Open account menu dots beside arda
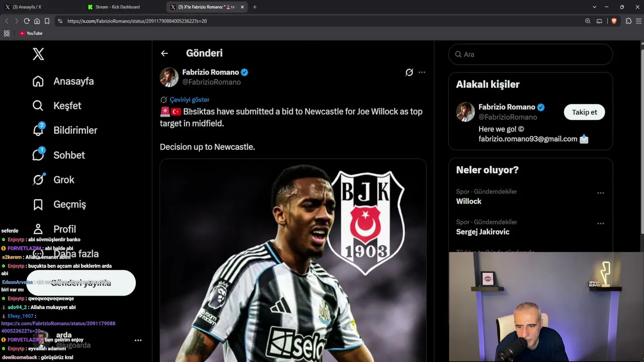 click(138, 340)
